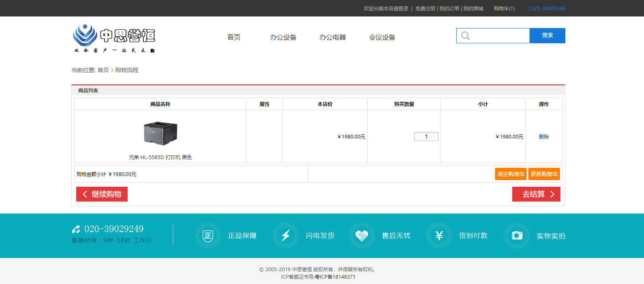Click the 中思誉恒 site logo
Viewport: 644px width, 284px height.
[114, 38]
